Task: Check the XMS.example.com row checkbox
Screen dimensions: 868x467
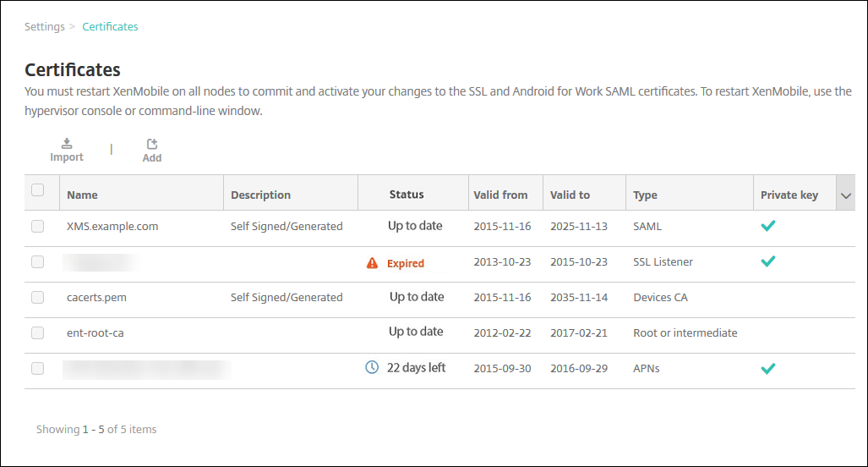Action: pos(38,226)
